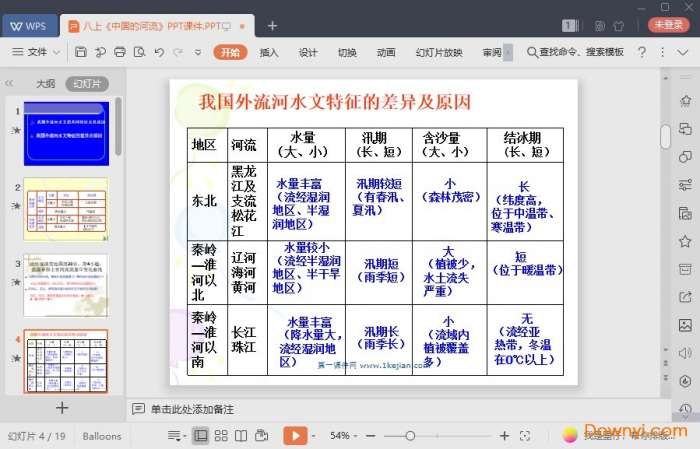Open the 审阅 tab
Image resolution: width=700 pixels, height=449 pixels.
[x=492, y=52]
